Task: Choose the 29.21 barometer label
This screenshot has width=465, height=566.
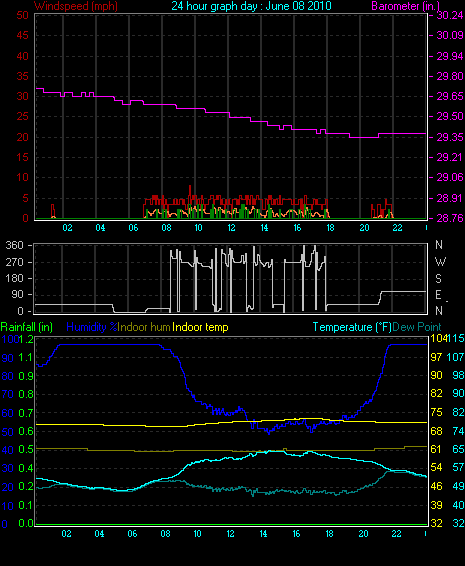Action: [x=450, y=157]
